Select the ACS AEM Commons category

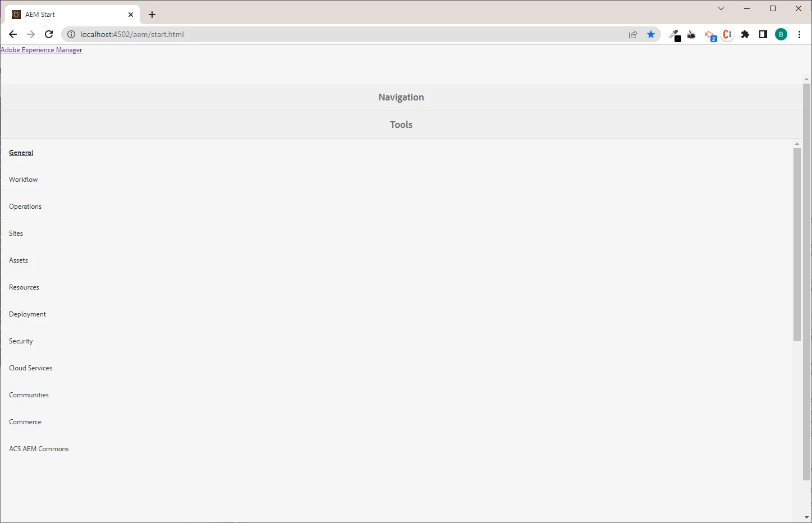(39, 449)
